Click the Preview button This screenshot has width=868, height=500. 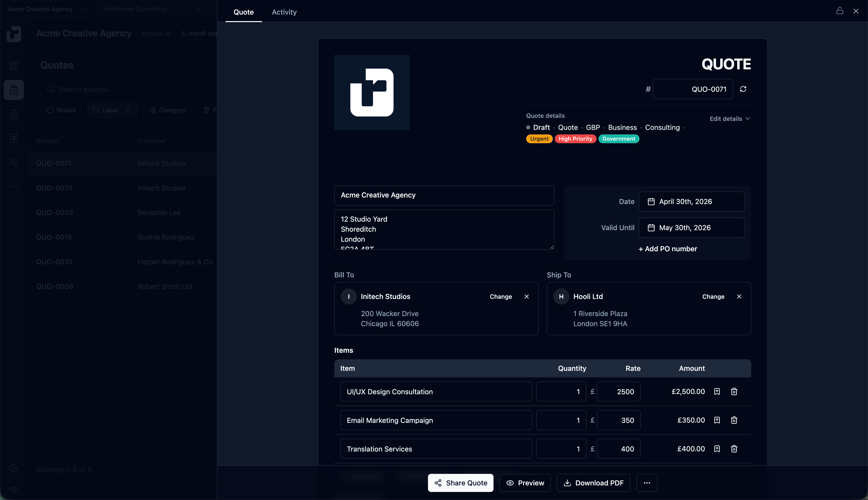tap(525, 483)
